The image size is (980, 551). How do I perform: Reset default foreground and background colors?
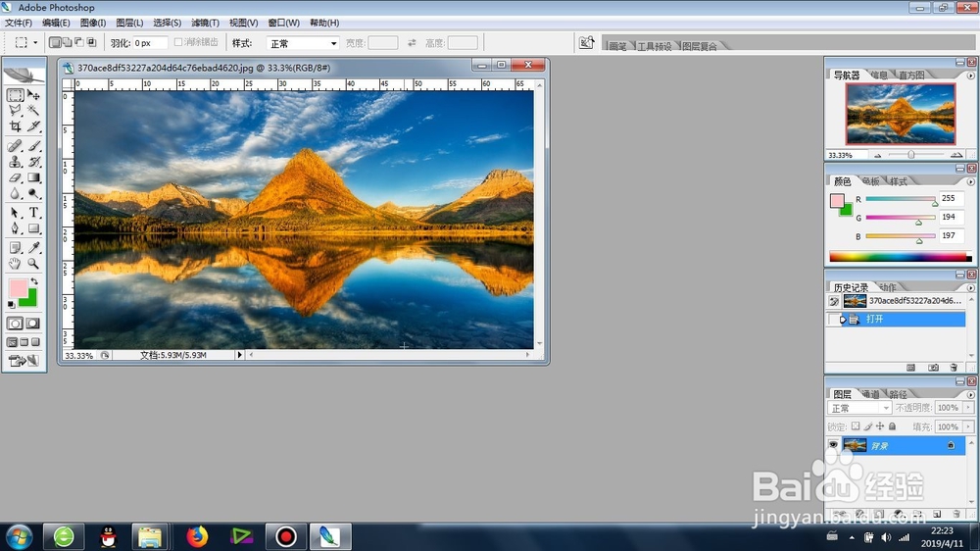point(11,305)
